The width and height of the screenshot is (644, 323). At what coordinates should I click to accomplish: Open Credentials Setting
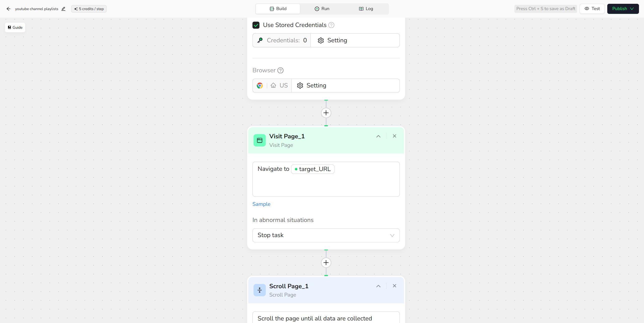355,40
